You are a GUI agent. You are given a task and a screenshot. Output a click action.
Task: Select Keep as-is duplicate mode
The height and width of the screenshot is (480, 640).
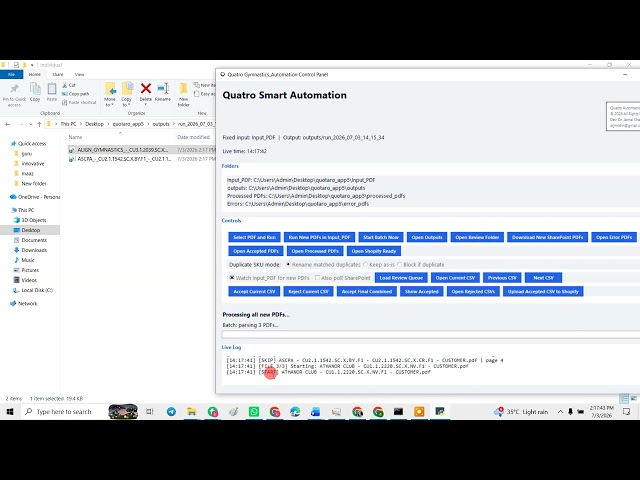(365, 264)
